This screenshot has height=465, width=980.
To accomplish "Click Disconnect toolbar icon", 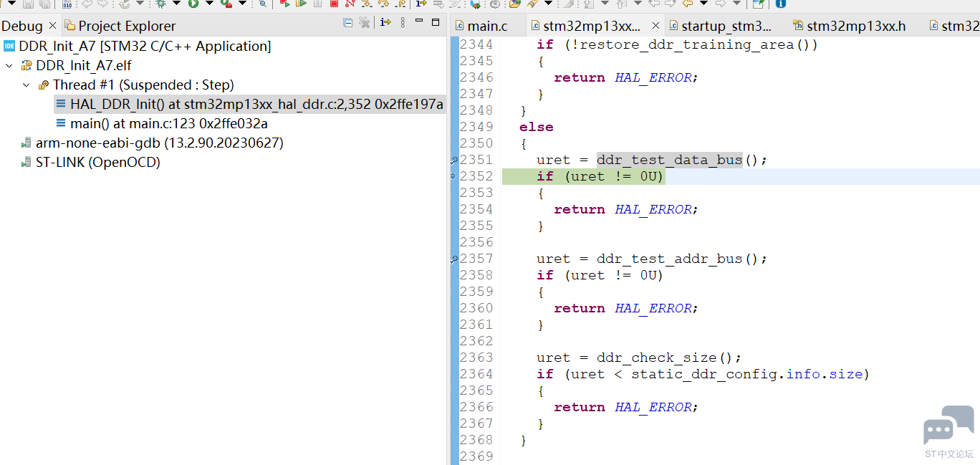I will click(350, 4).
